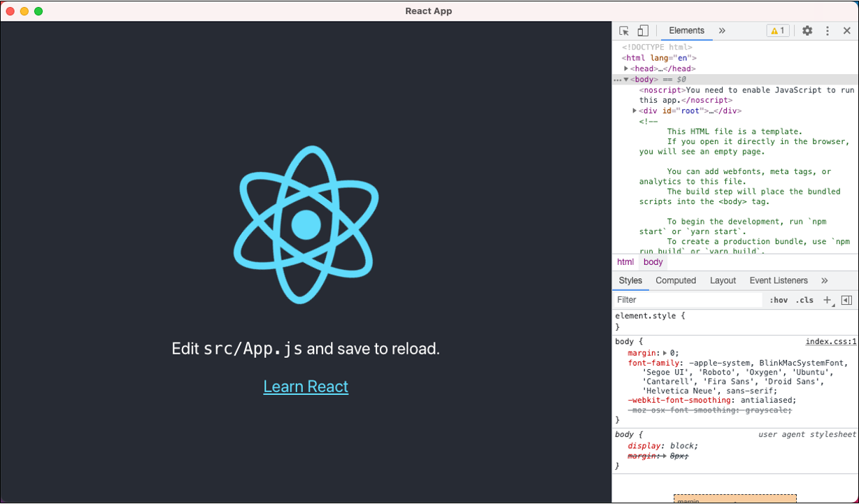Select the inspect element picker tool
859x504 pixels.
point(623,30)
